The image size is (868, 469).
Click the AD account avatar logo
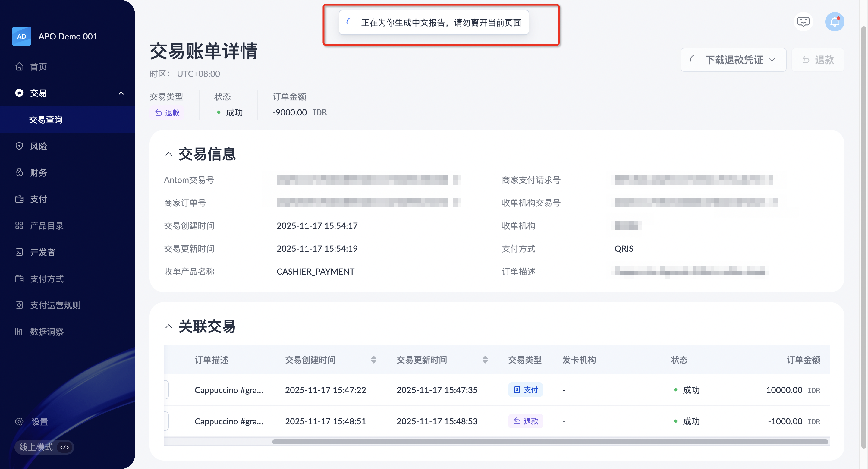tap(22, 36)
